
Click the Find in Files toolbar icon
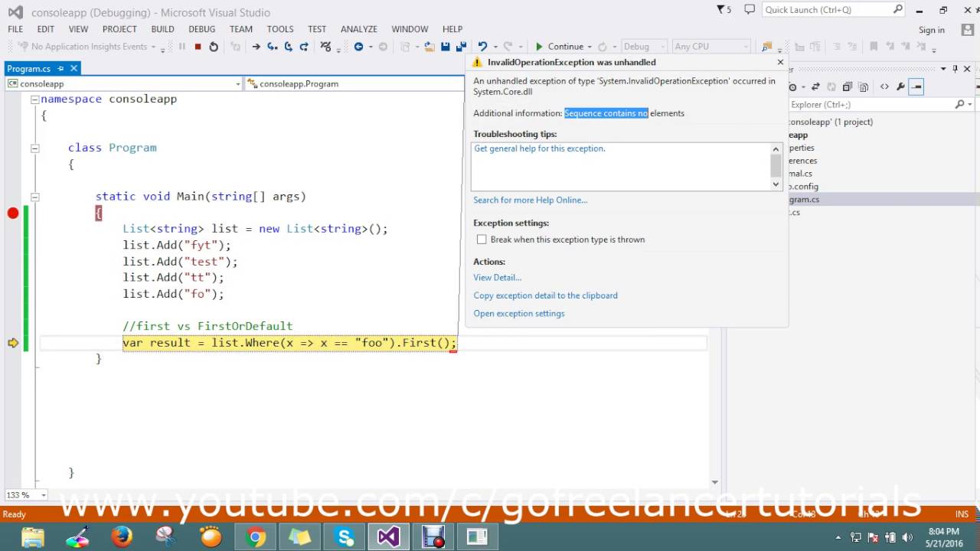pyautogui.click(x=767, y=47)
